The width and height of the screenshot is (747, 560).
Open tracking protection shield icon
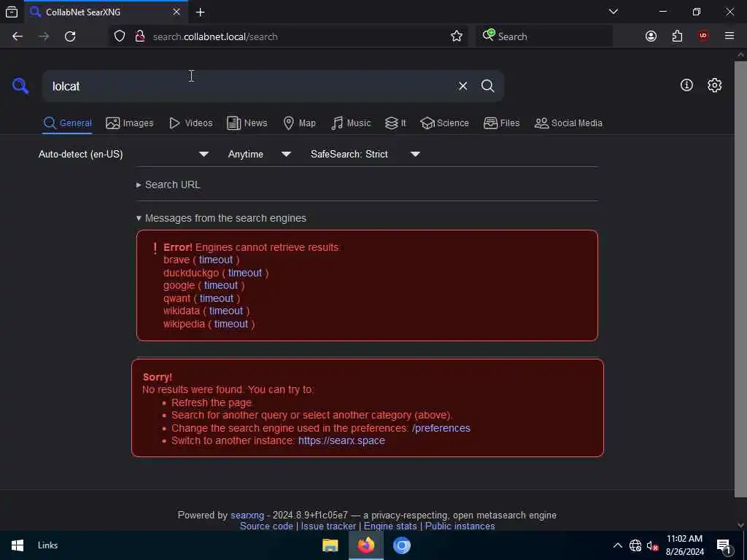point(120,36)
